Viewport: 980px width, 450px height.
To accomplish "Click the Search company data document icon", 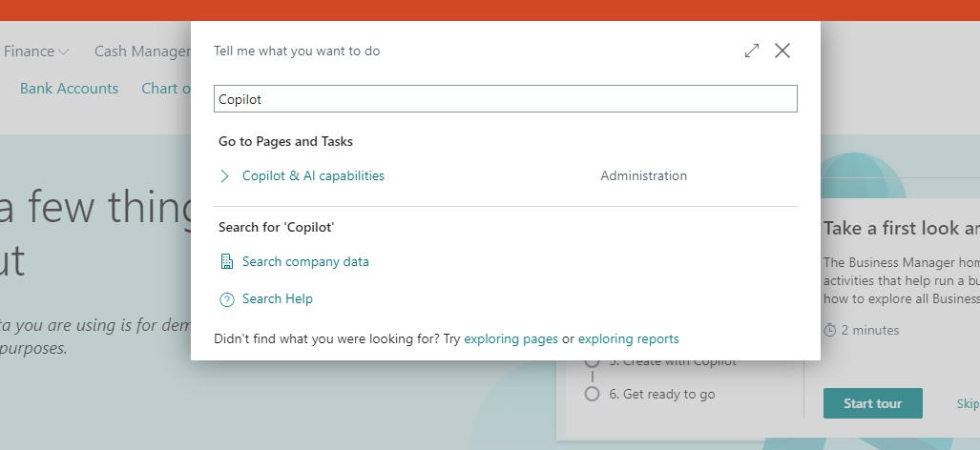I will click(x=226, y=261).
